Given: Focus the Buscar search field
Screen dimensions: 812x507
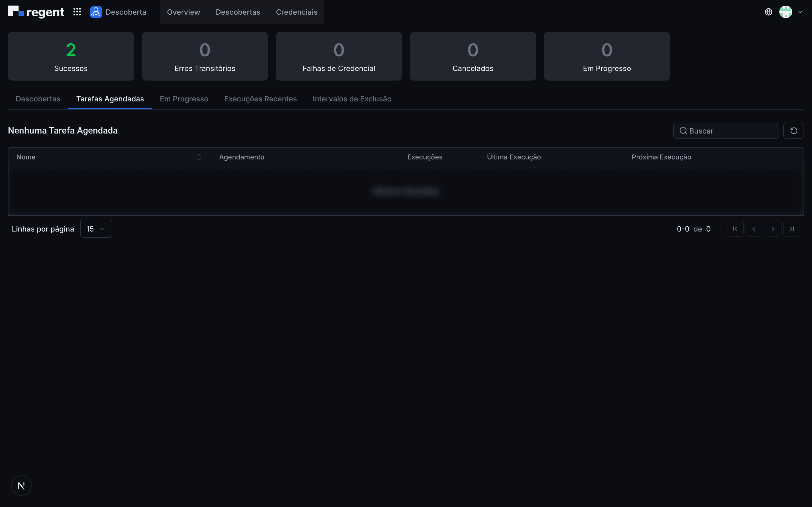Looking at the screenshot, I should pos(726,131).
